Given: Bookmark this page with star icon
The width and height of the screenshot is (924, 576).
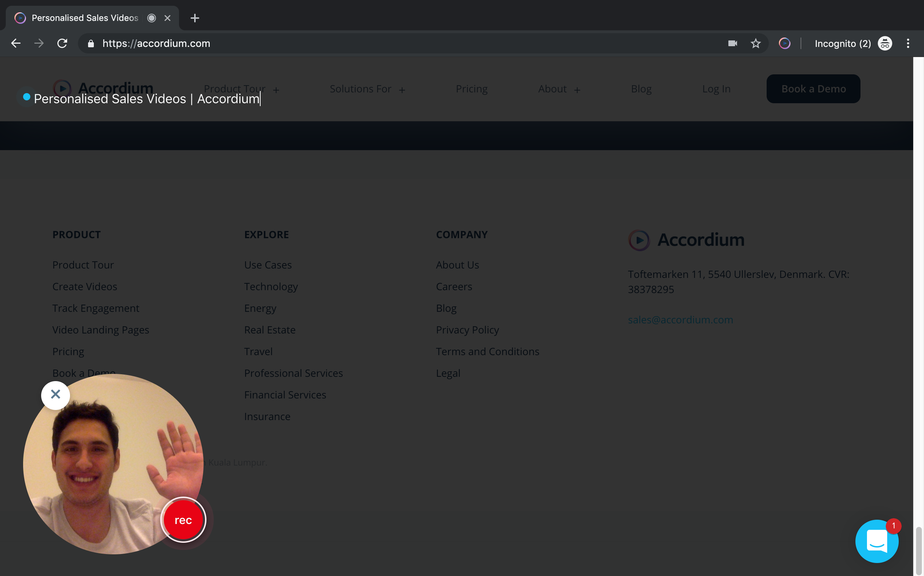Looking at the screenshot, I should (756, 43).
